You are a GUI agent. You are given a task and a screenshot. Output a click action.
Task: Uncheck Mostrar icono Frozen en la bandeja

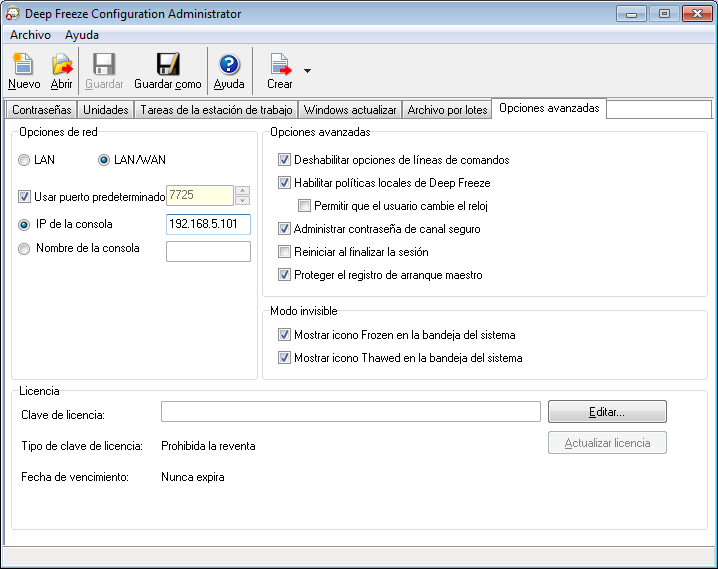(284, 335)
